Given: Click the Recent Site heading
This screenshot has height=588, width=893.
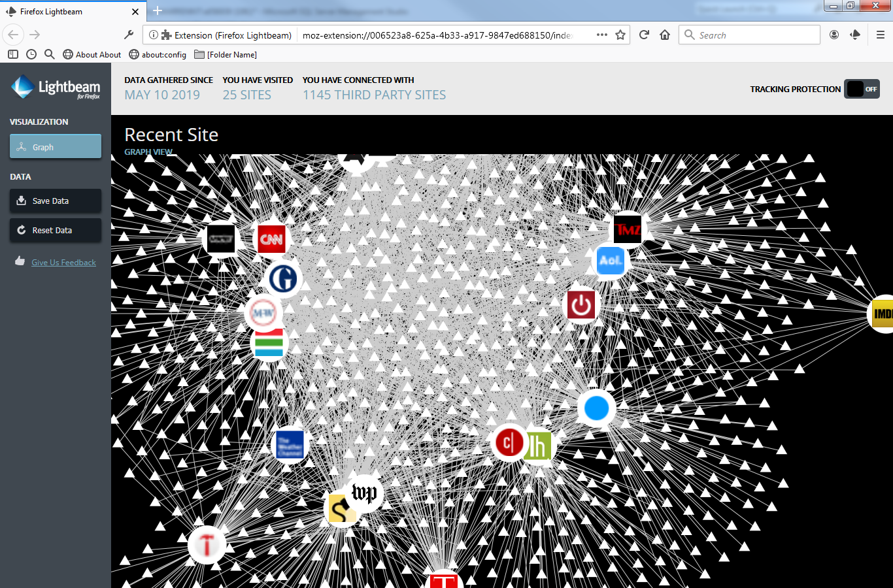Looking at the screenshot, I should (171, 135).
